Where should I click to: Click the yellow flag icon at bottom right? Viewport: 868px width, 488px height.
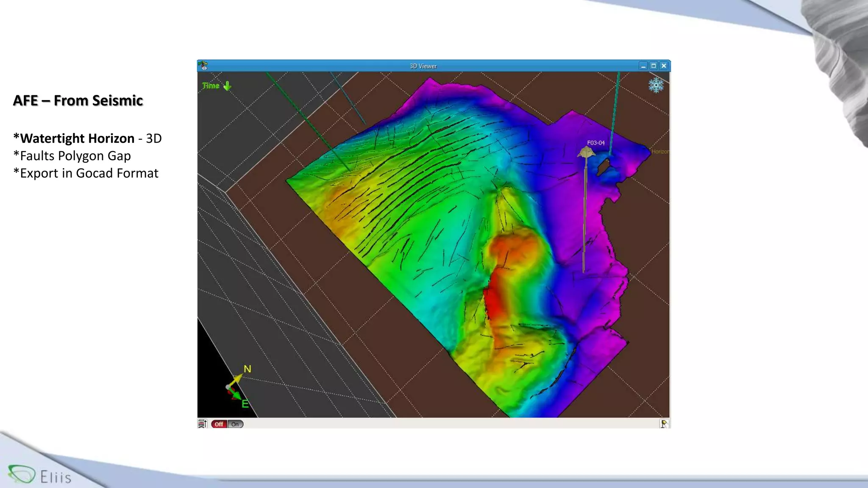click(x=664, y=424)
